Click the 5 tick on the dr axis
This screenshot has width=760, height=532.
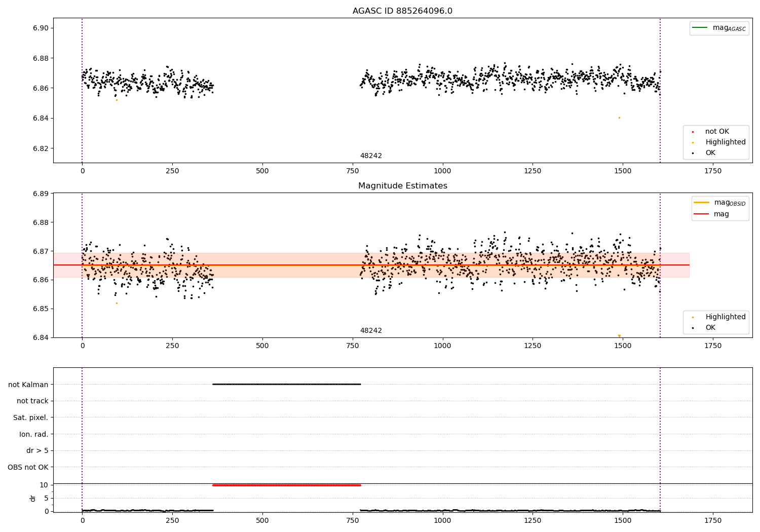click(46, 499)
